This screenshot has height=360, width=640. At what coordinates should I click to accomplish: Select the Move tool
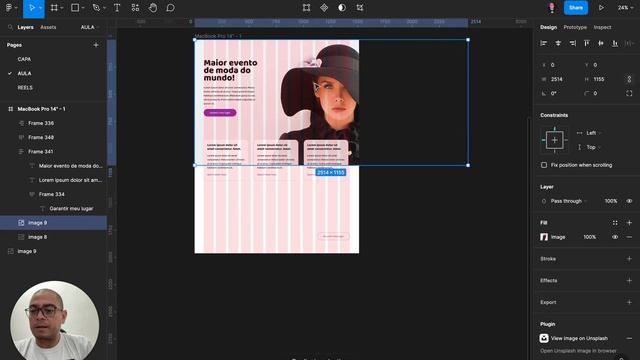31,8
